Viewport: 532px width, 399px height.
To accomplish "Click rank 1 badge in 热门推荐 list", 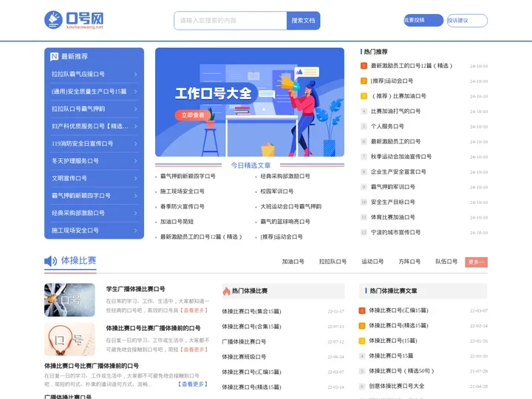I will 364,66.
